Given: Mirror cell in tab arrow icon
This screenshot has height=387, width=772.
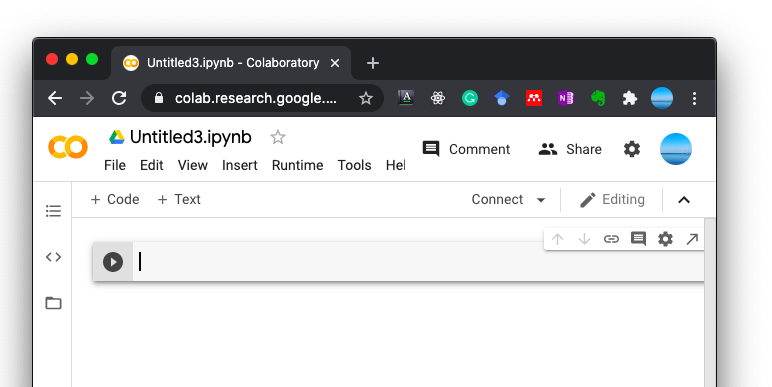Looking at the screenshot, I should 692,239.
